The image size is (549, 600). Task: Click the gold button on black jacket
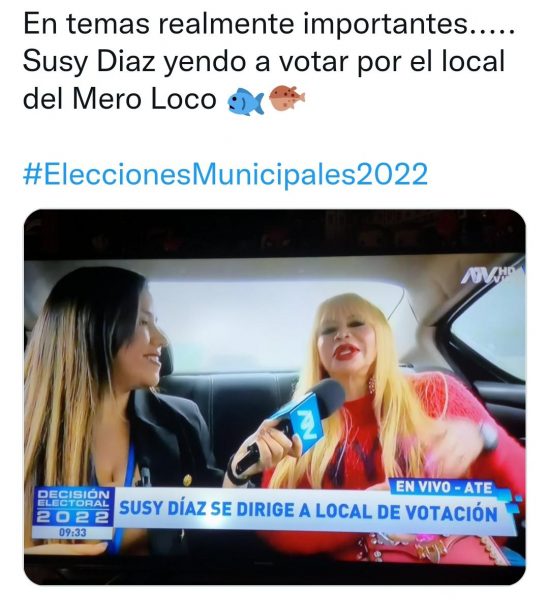pos(187,480)
